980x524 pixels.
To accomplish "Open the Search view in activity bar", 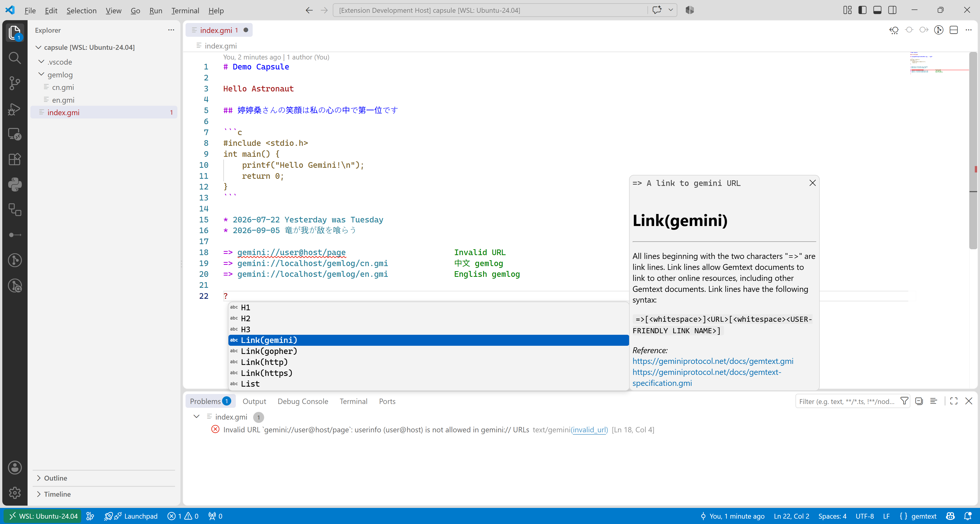I will pos(15,58).
